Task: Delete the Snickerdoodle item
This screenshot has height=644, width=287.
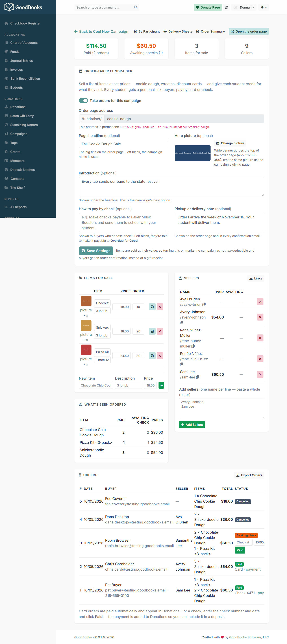Action: coord(160,331)
